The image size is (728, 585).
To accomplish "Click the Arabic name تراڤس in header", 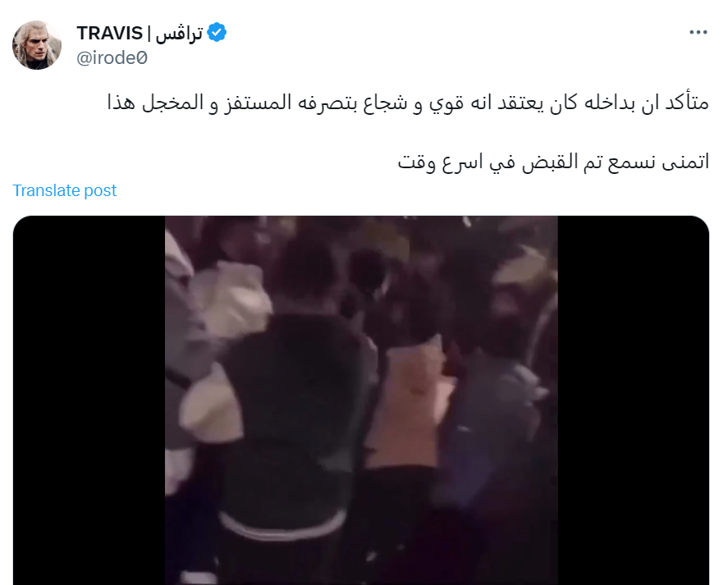I will click(x=179, y=33).
